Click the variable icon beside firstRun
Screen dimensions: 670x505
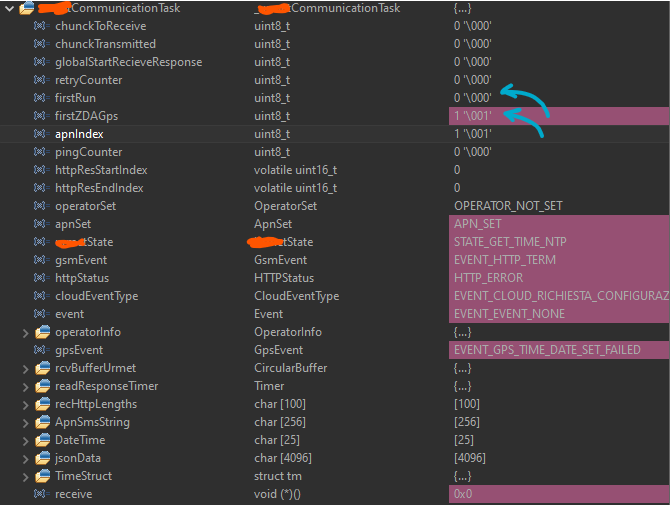[42, 98]
